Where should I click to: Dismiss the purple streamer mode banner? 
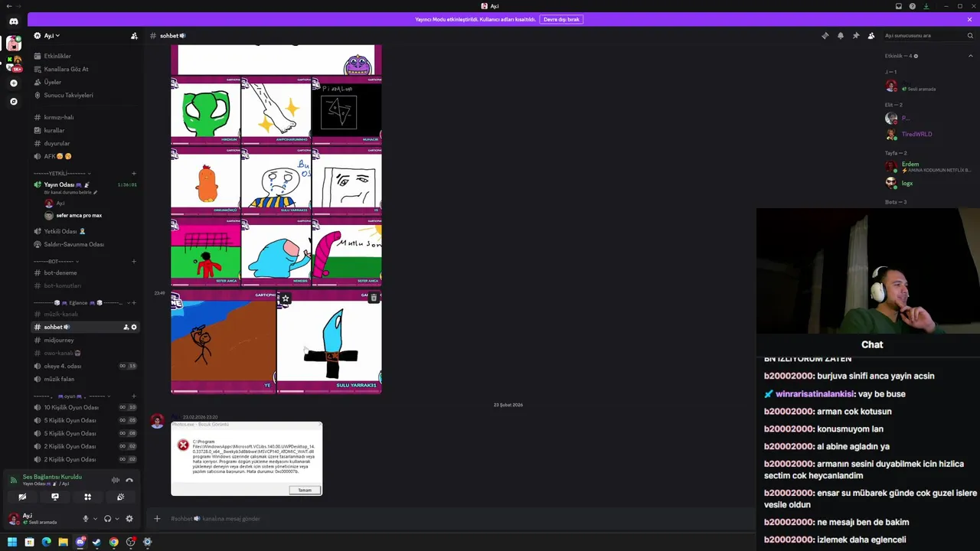(970, 19)
